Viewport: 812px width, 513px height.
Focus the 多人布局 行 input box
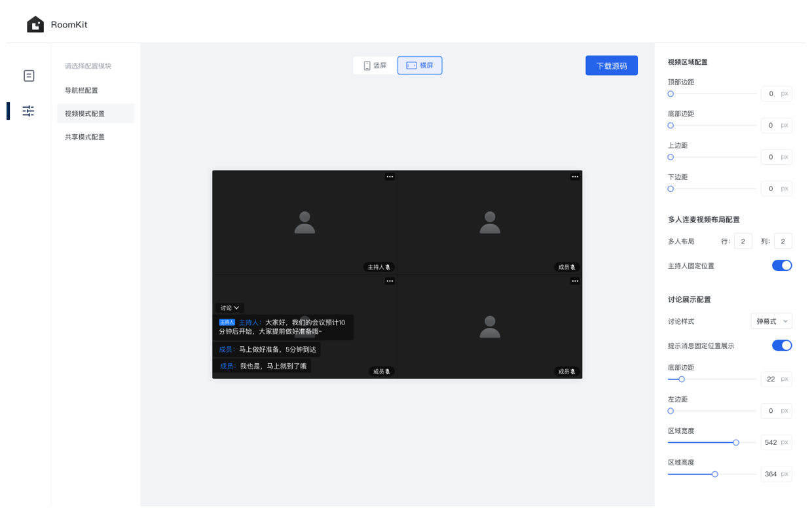pos(743,241)
